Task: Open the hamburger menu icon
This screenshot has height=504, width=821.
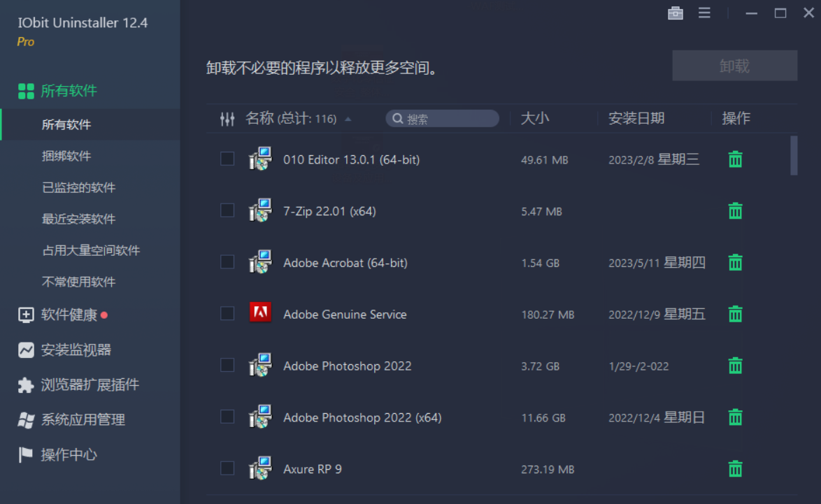Action: [704, 13]
